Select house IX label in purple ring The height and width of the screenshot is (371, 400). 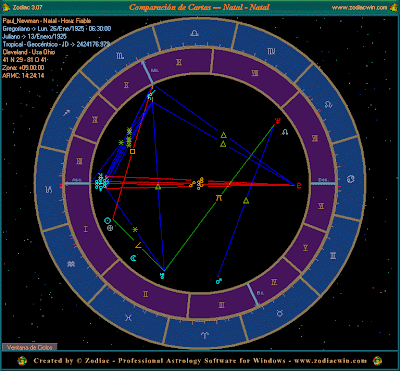point(179,62)
